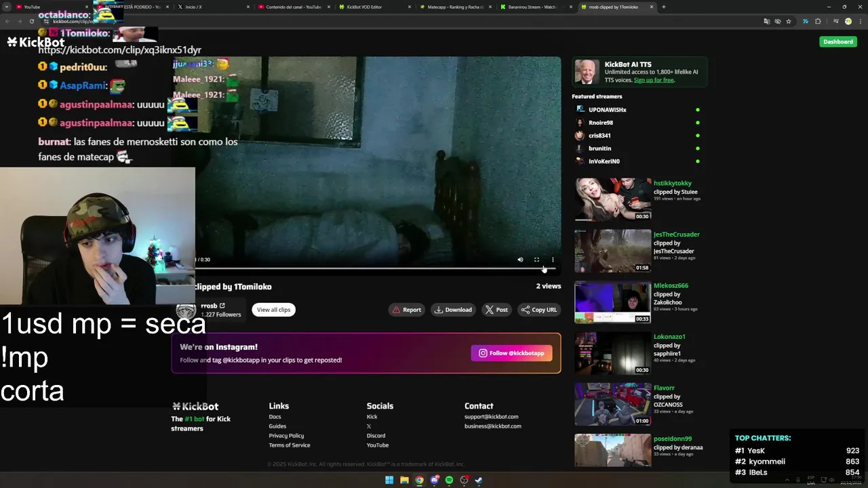Open the Discord socials link
868x488 pixels.
point(376,436)
